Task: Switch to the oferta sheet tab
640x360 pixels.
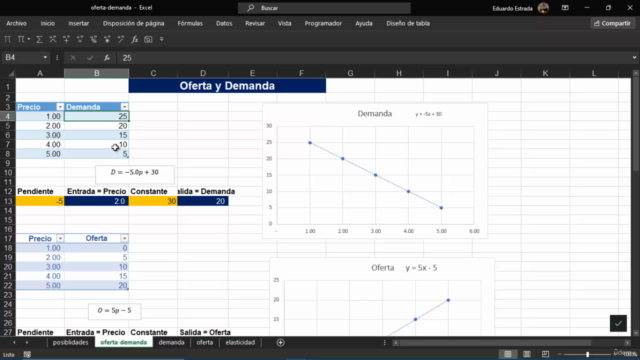Action: coord(204,342)
